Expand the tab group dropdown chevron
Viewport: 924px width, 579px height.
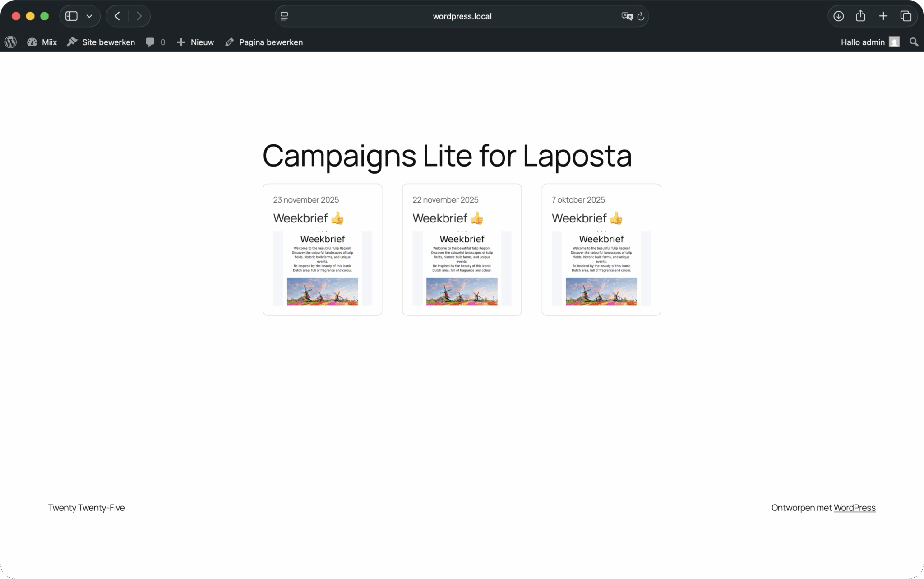(x=89, y=16)
